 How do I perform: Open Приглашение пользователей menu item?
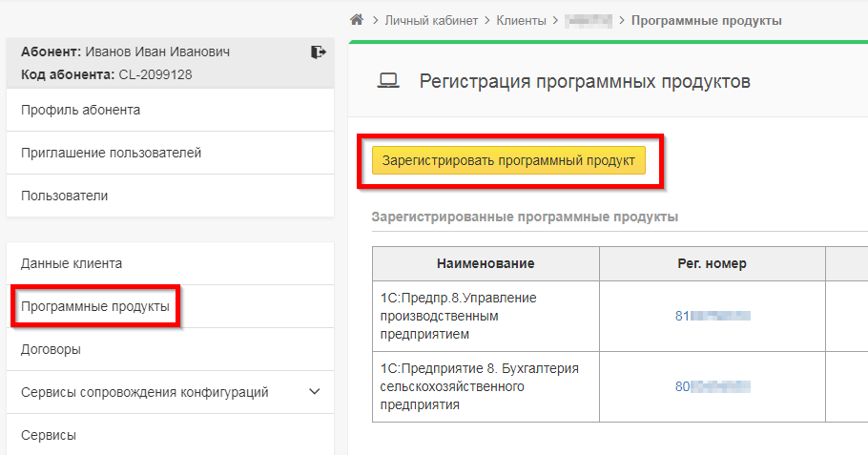pyautogui.click(x=170, y=153)
